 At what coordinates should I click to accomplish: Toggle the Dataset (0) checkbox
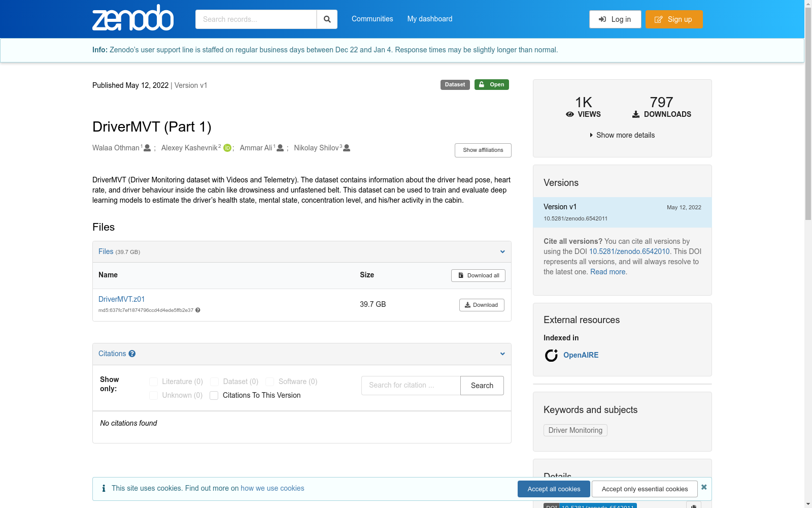214,382
